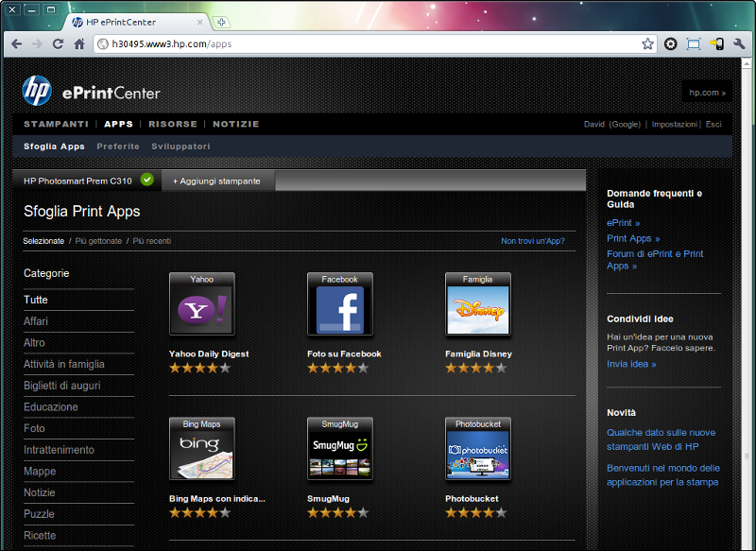The height and width of the screenshot is (551, 756).
Task: Click the yellow arrow phone extension icon
Action: (x=716, y=43)
